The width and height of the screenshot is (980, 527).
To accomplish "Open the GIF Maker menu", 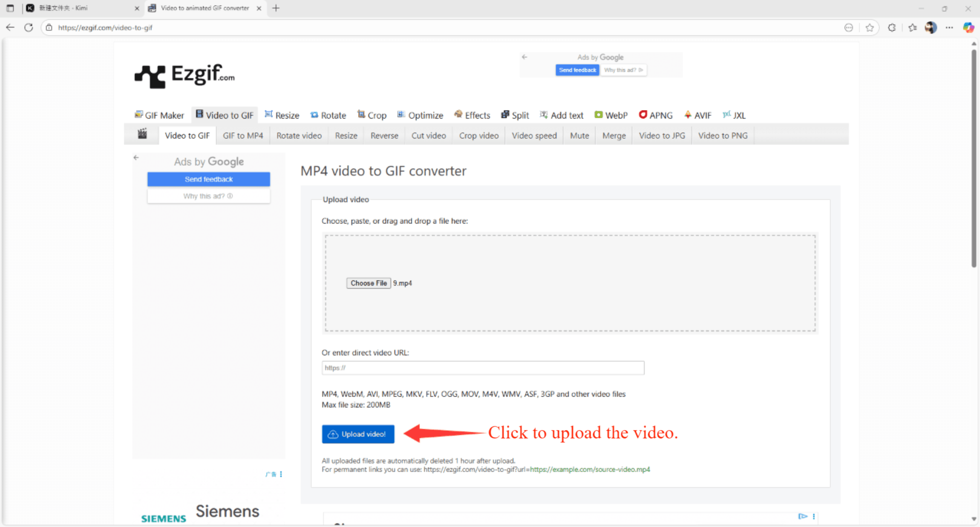I will (x=159, y=115).
